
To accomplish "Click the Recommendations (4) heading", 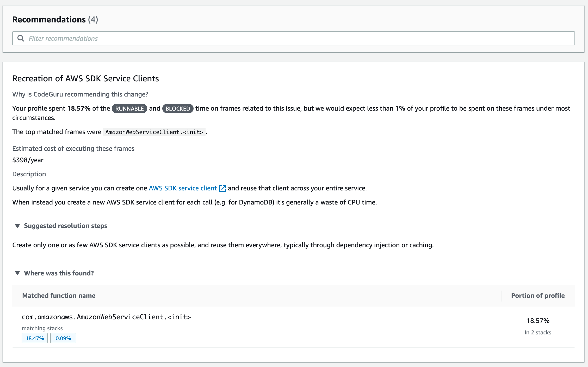I will click(55, 20).
